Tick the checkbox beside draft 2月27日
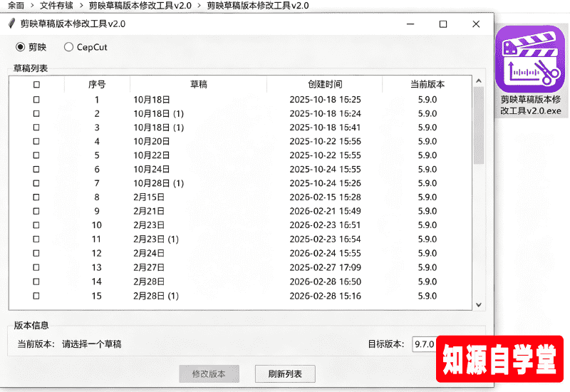Screen dimensions: 570x392 click(36, 267)
